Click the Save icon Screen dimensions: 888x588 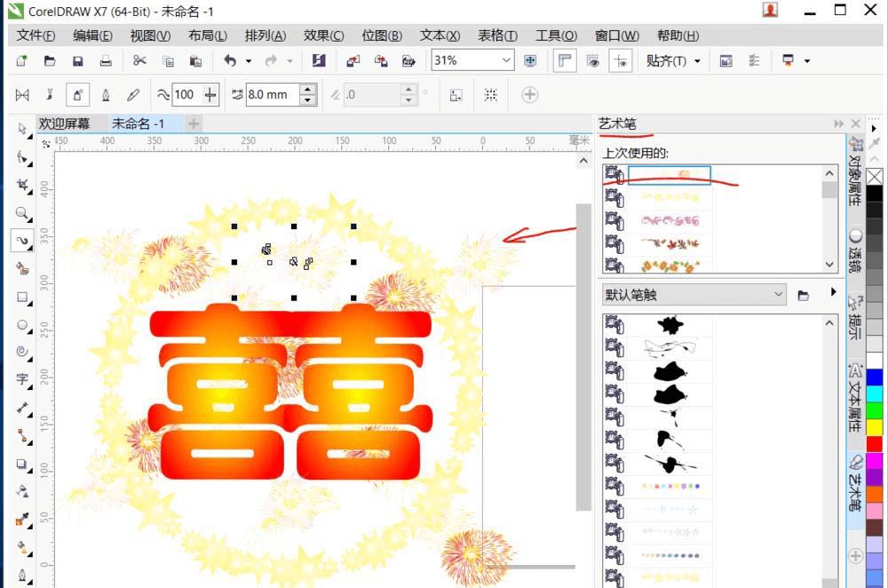tap(77, 60)
